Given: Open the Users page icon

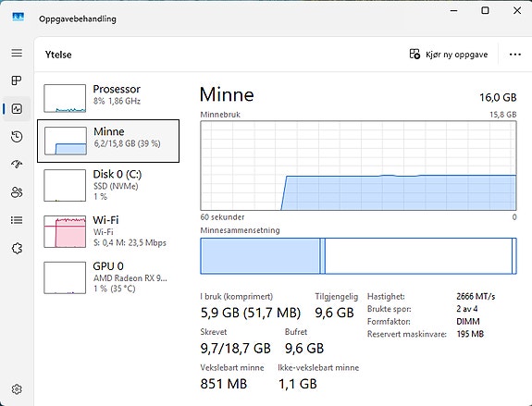Looking at the screenshot, I should (x=17, y=192).
